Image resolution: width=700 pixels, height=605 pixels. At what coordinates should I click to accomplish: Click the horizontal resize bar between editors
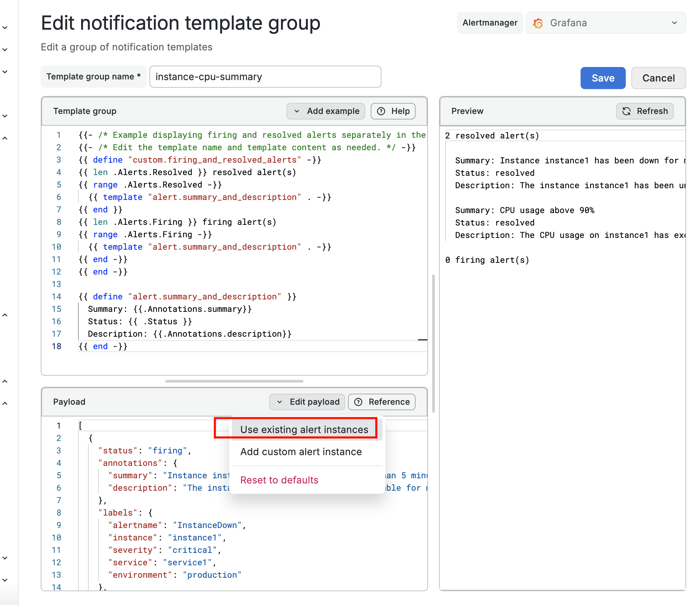point(234,381)
